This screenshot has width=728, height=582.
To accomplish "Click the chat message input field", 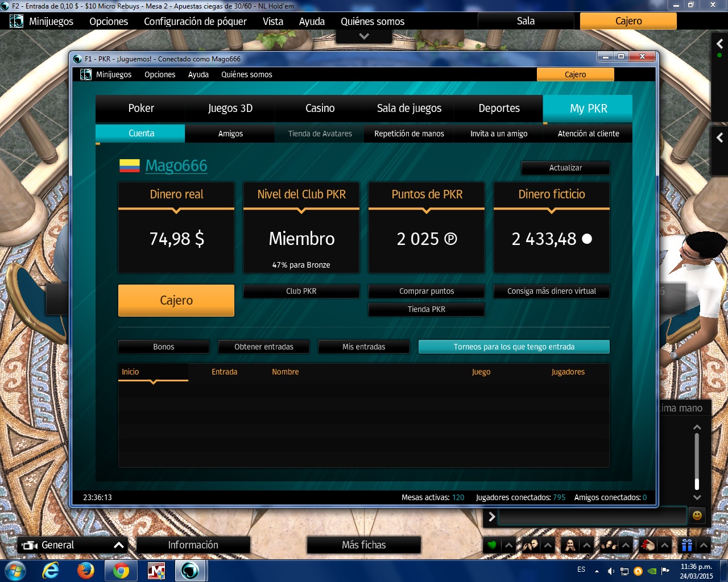I will (592, 516).
